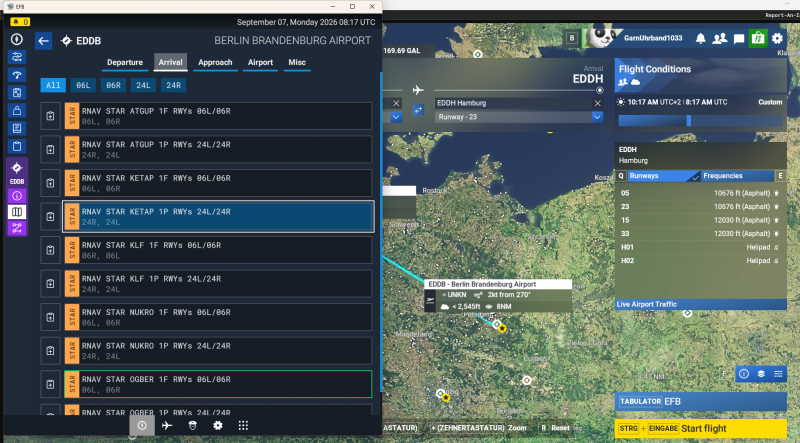The height and width of the screenshot is (443, 800).
Task: Open simulator notifications bell near username
Action: pos(701,38)
